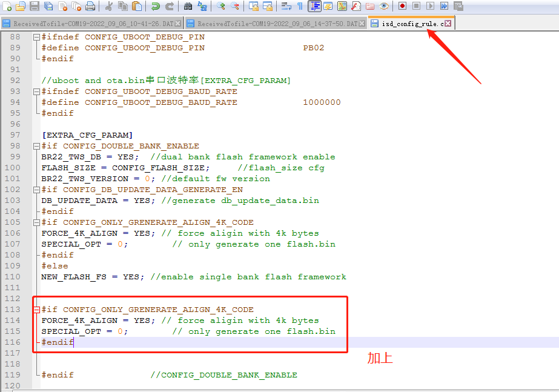Open the Function List panel
The height and width of the screenshot is (392, 559).
coord(356,5)
